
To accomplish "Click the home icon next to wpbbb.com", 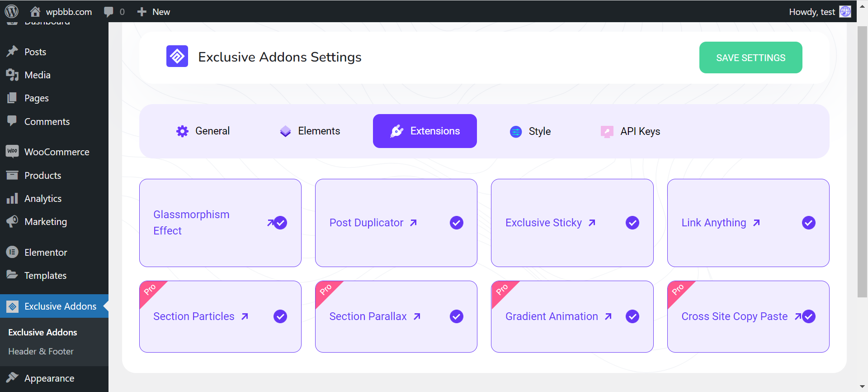I will [35, 11].
